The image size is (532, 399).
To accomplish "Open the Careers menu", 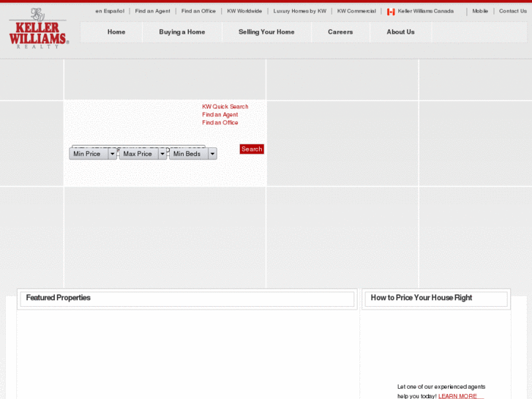I will [340, 32].
